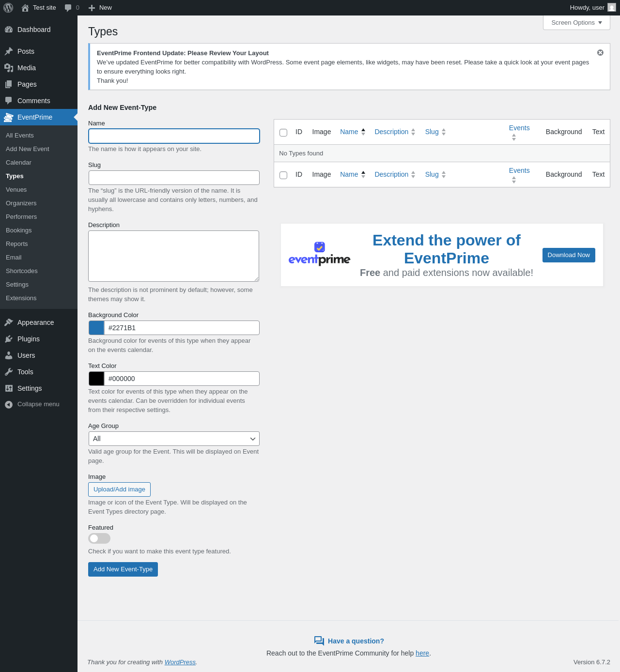The width and height of the screenshot is (620, 672).
Task: Open Text Color black swatch
Action: [x=96, y=379]
